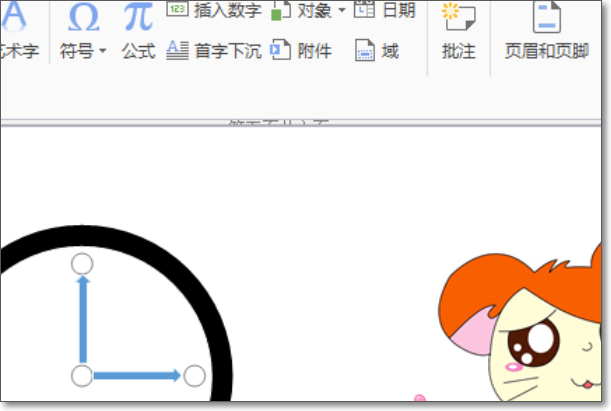Click the 首字下沉 label

click(x=228, y=51)
